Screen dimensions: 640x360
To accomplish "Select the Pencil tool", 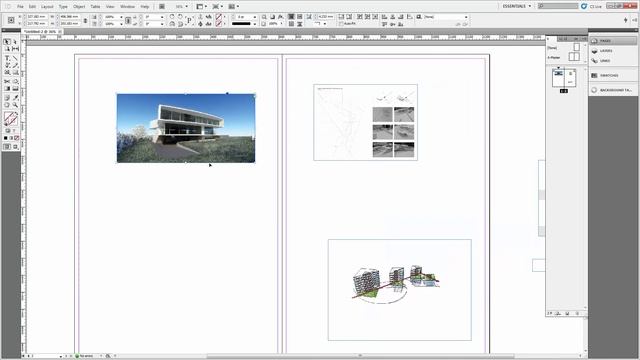I will click(x=15, y=65).
